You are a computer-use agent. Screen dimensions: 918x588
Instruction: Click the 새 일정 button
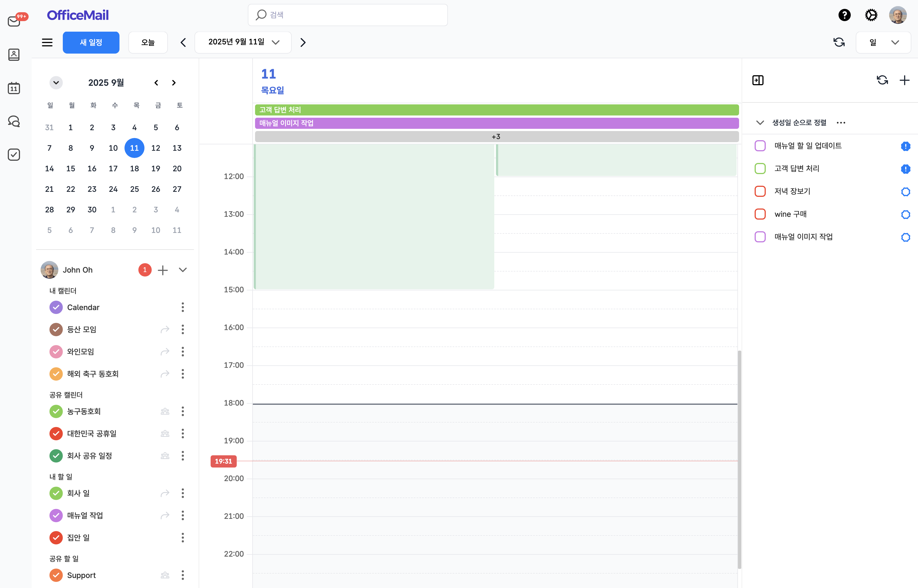point(91,42)
